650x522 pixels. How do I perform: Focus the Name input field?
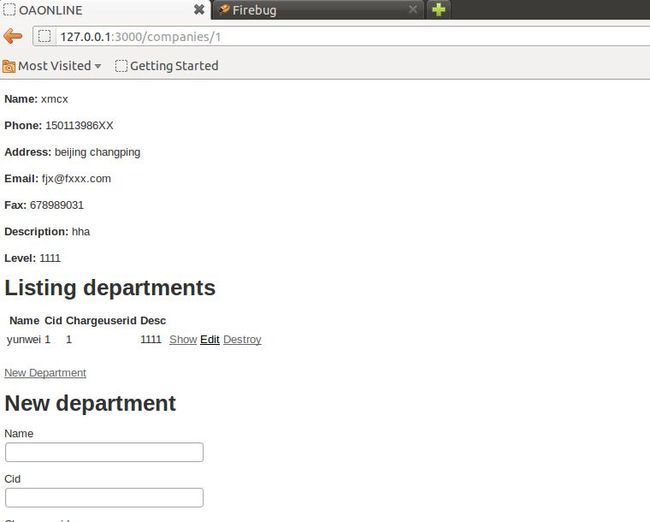click(104, 452)
